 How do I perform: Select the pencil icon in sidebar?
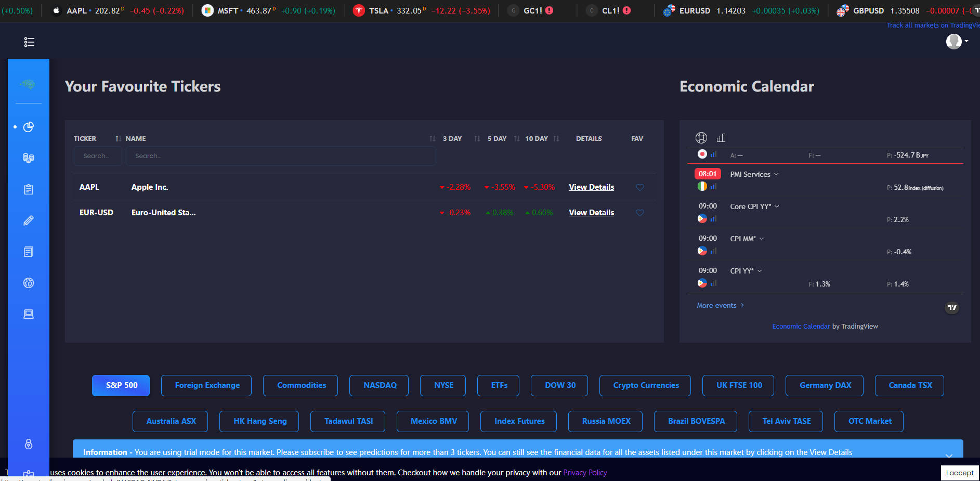click(29, 220)
